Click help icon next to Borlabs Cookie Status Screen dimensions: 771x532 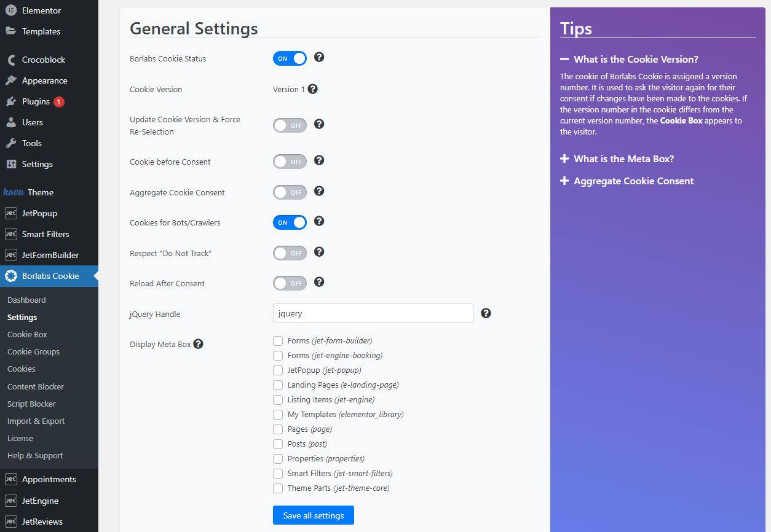pos(319,57)
